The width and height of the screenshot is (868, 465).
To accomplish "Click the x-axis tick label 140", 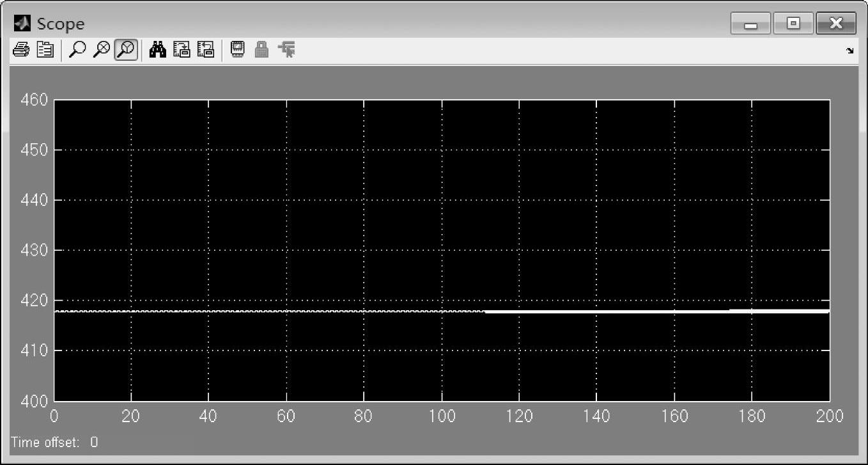I will pyautogui.click(x=596, y=417).
